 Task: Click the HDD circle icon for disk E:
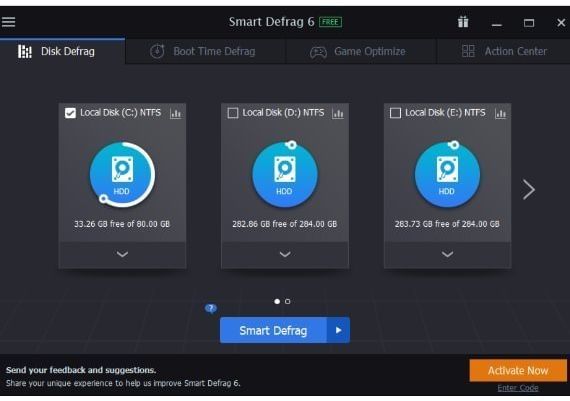pyautogui.click(x=447, y=175)
